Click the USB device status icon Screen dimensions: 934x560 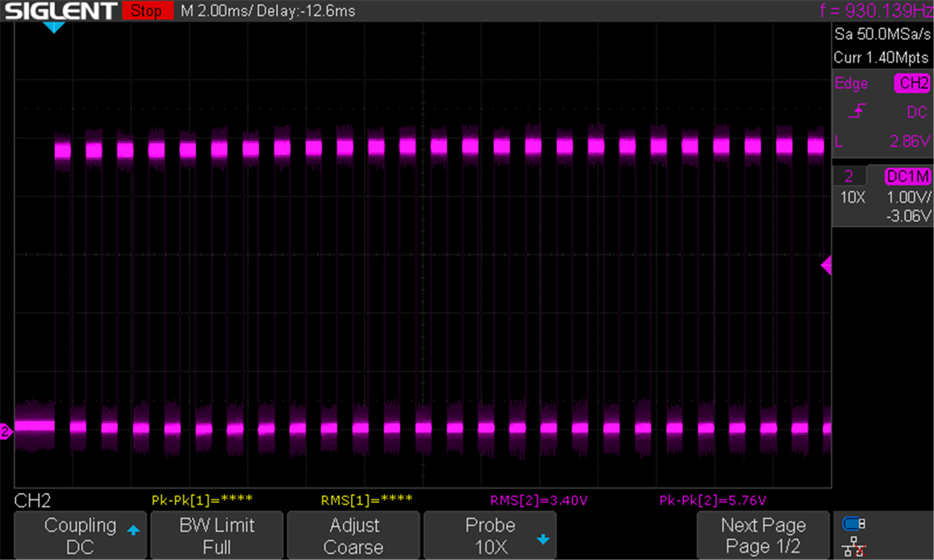(x=853, y=523)
